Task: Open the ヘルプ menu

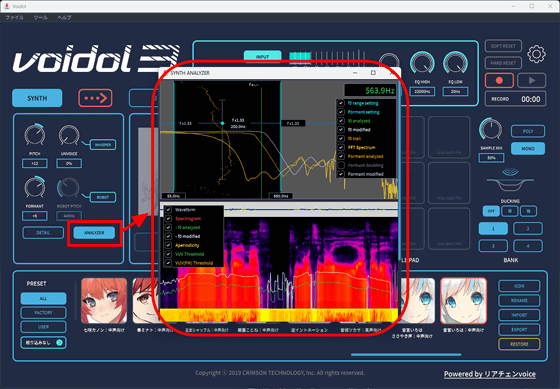Action: pos(64,18)
